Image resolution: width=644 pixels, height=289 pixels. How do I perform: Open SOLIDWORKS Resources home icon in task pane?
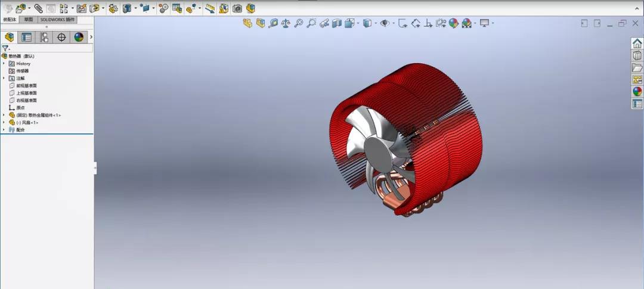[637, 43]
